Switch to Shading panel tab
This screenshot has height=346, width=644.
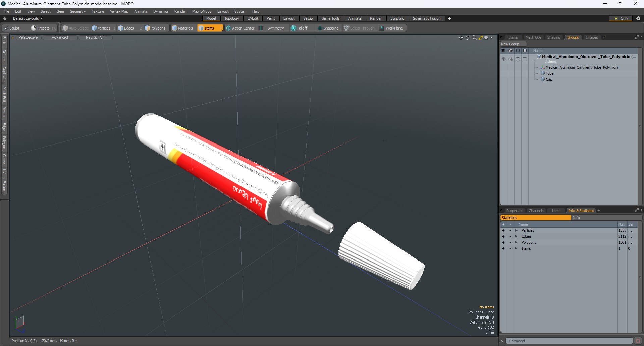coord(554,37)
